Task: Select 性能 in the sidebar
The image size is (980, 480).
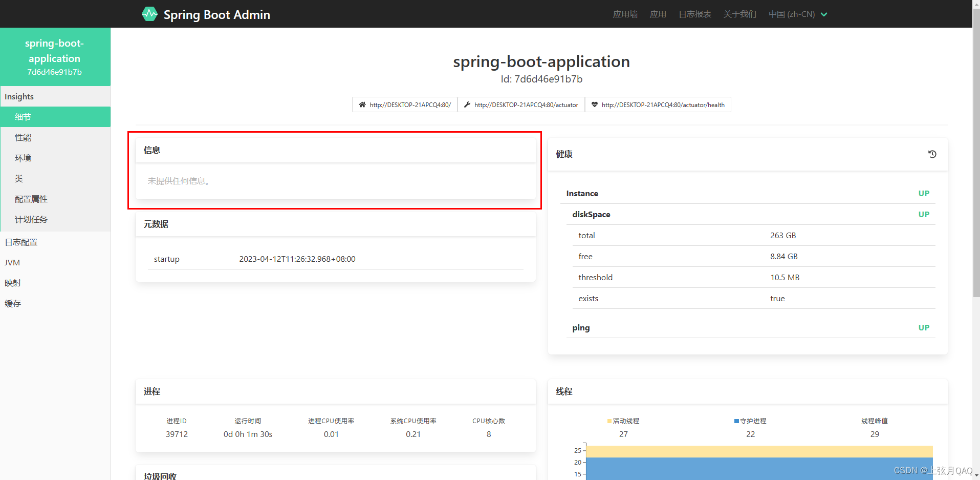Action: tap(23, 137)
